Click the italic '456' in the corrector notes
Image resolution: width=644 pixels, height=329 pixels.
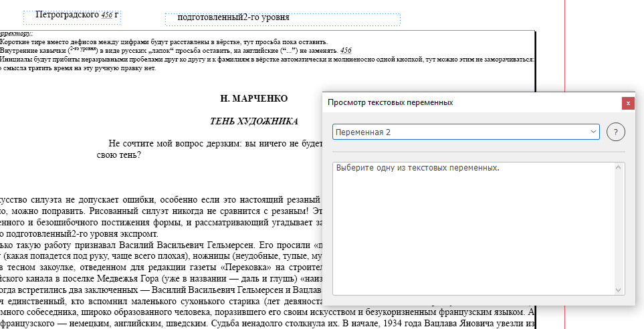[x=346, y=51]
